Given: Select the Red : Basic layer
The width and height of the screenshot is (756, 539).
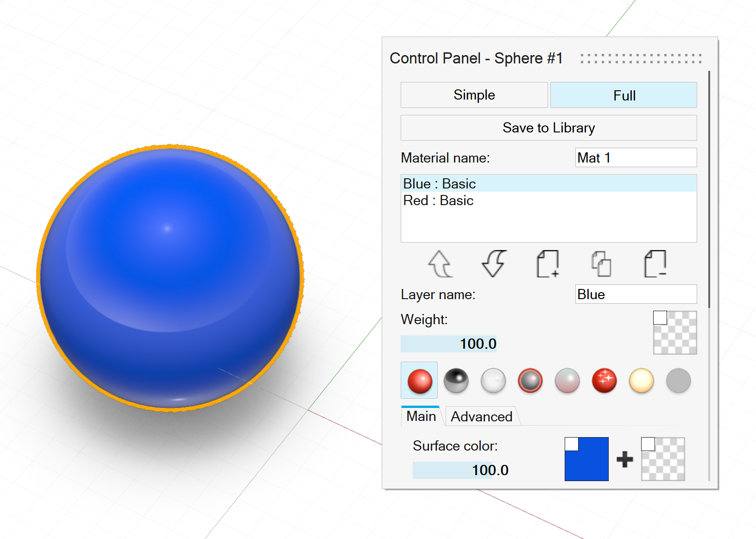Looking at the screenshot, I should pyautogui.click(x=438, y=201).
